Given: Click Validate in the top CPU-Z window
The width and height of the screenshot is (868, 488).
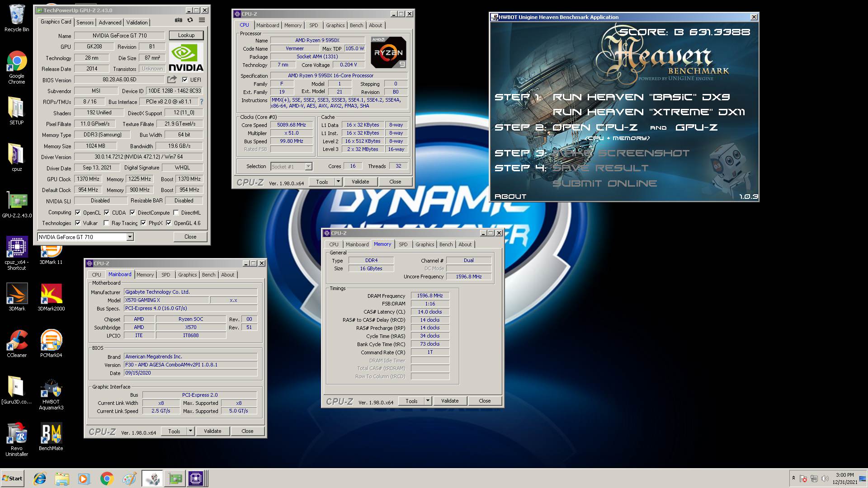Looking at the screenshot, I should [x=360, y=182].
